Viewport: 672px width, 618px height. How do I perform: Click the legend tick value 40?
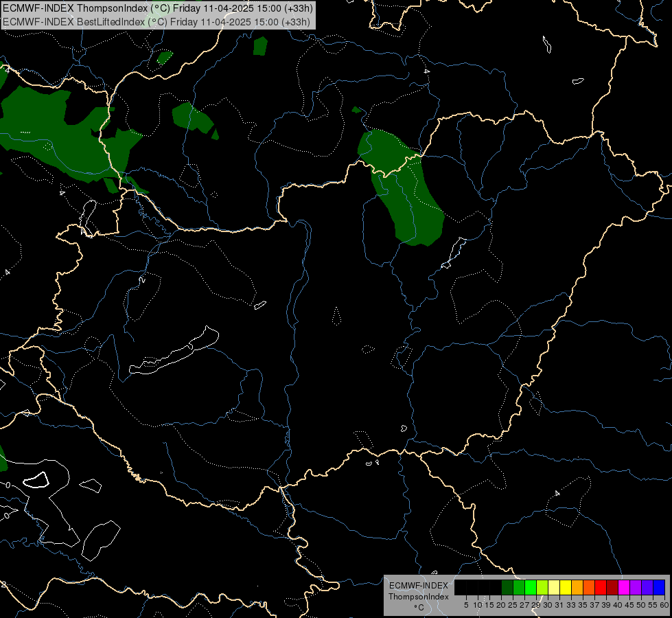point(618,605)
